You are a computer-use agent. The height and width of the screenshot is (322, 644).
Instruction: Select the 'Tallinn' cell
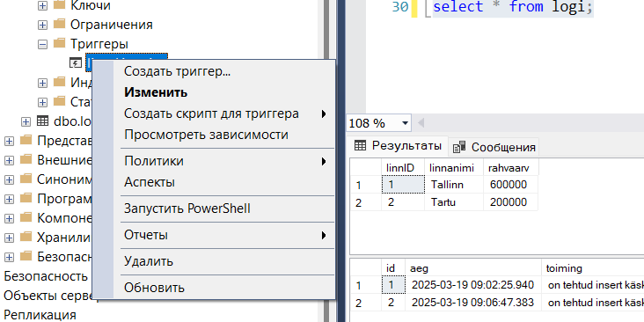(x=454, y=185)
